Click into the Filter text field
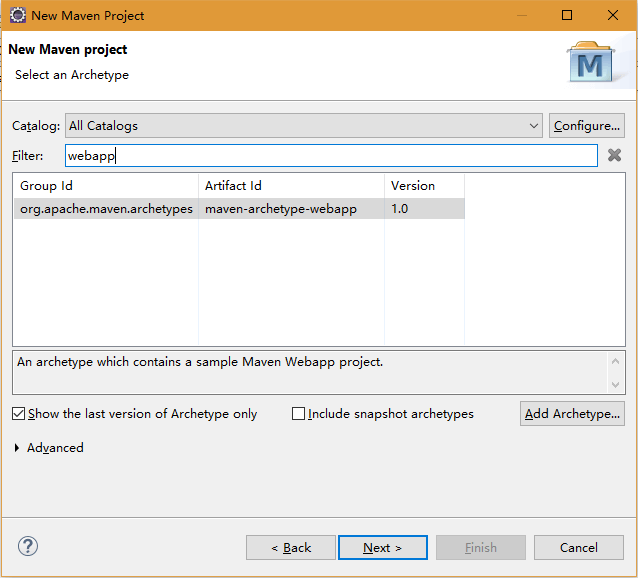Viewport: 638px width, 578px height. pos(331,155)
